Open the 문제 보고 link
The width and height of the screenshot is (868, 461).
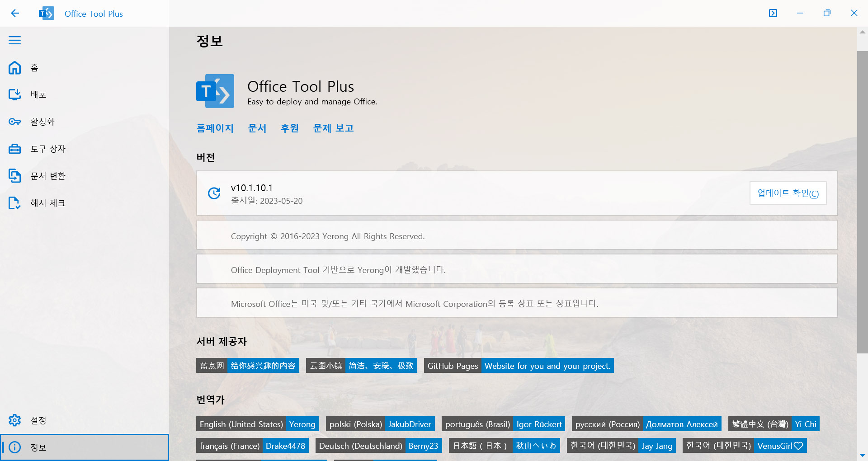334,128
